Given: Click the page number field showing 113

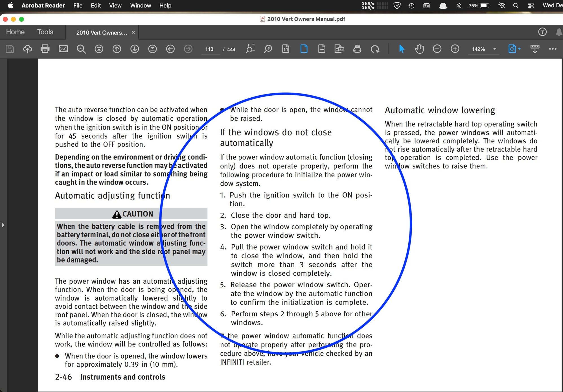Looking at the screenshot, I should coord(209,49).
